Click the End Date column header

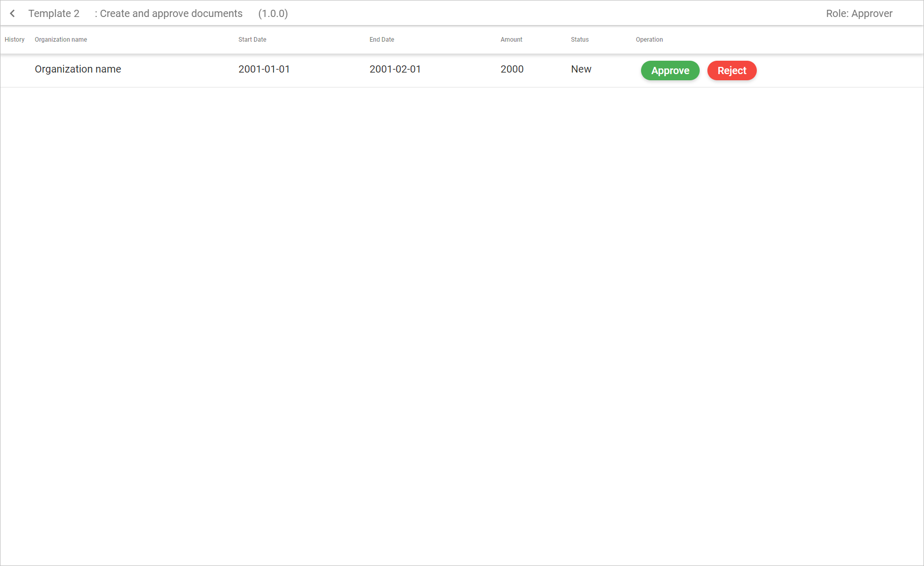[382, 40]
